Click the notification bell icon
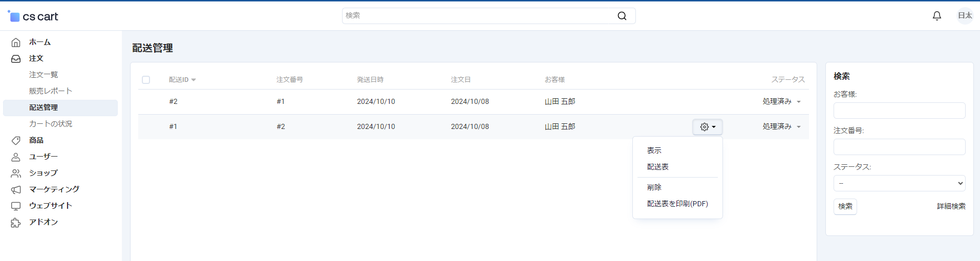The image size is (980, 261). coord(936,16)
